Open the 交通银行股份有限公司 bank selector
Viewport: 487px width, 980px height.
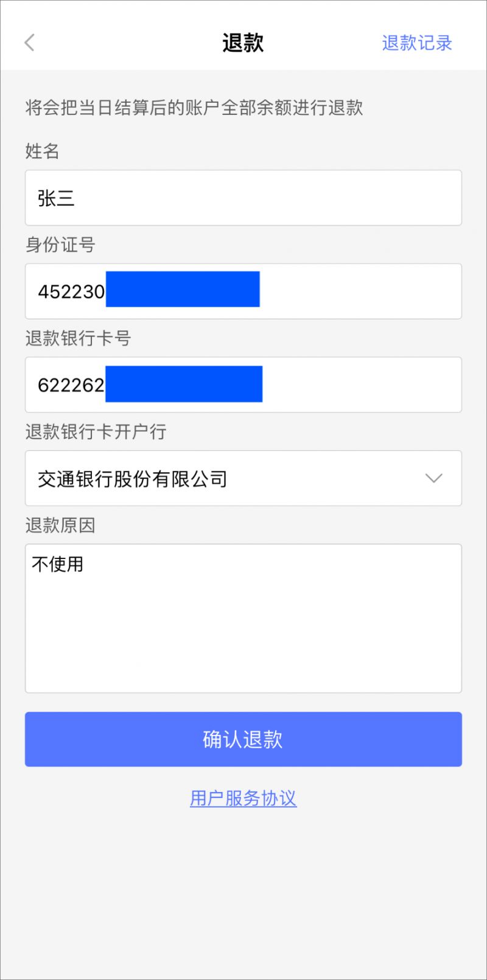pos(243,478)
